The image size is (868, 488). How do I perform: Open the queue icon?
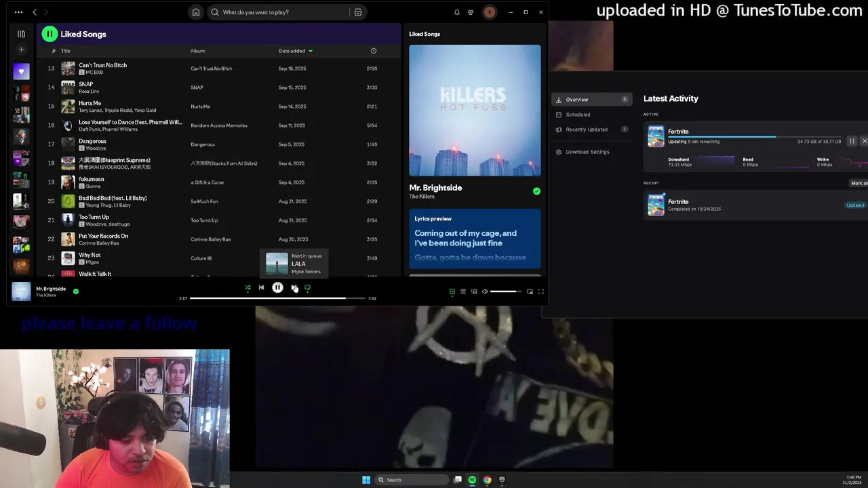[463, 291]
